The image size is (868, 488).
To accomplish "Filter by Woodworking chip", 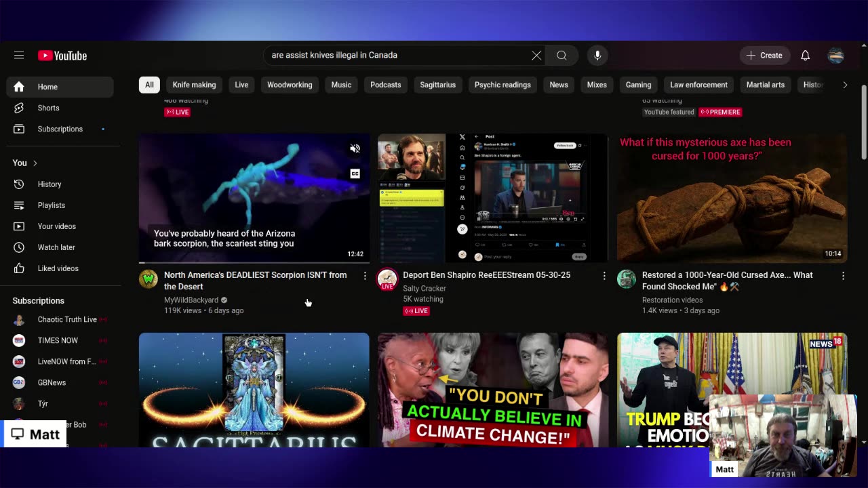I will click(x=290, y=85).
